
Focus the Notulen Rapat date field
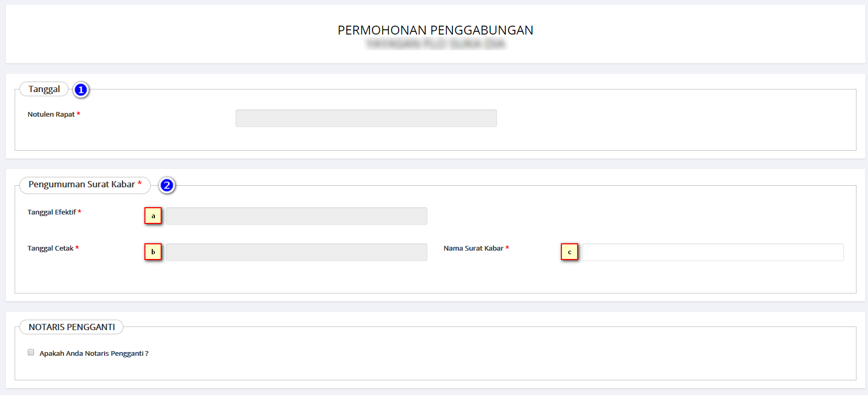click(366, 118)
